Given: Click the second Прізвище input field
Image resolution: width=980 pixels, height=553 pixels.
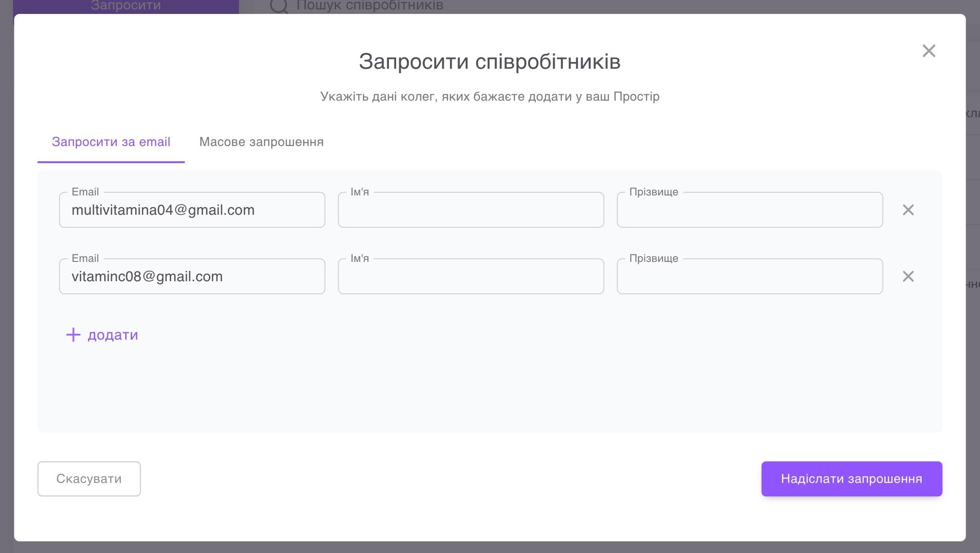Looking at the screenshot, I should (749, 276).
